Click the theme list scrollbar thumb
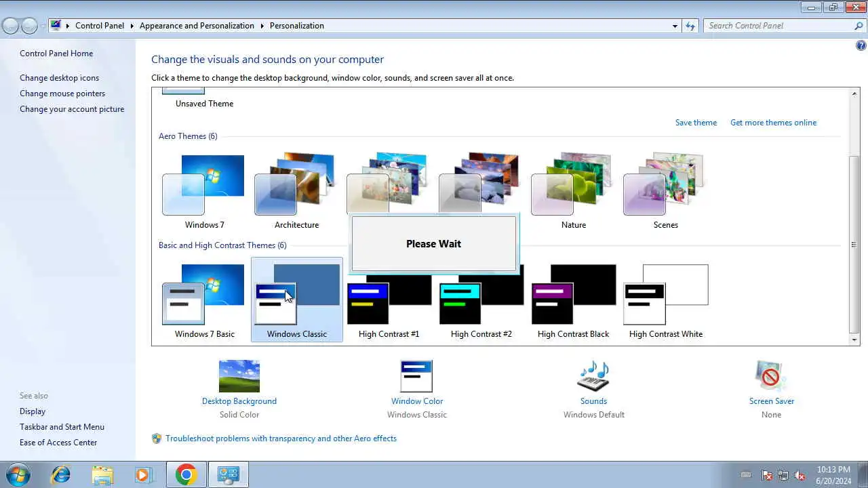The width and height of the screenshot is (868, 488). [x=854, y=245]
